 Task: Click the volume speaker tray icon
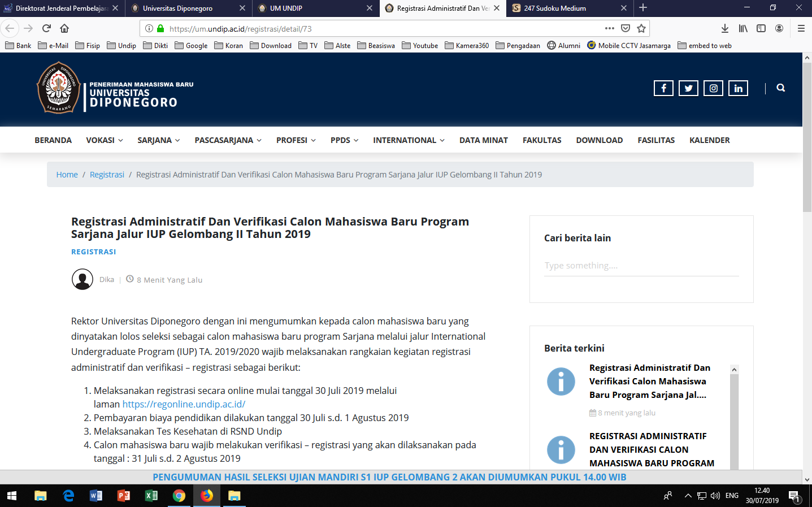click(x=715, y=496)
